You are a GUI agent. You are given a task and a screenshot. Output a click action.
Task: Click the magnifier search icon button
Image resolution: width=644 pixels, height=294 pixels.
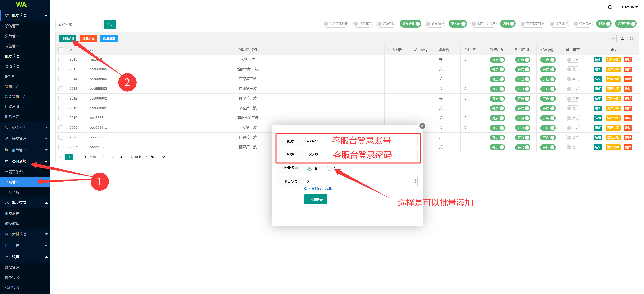tap(110, 24)
